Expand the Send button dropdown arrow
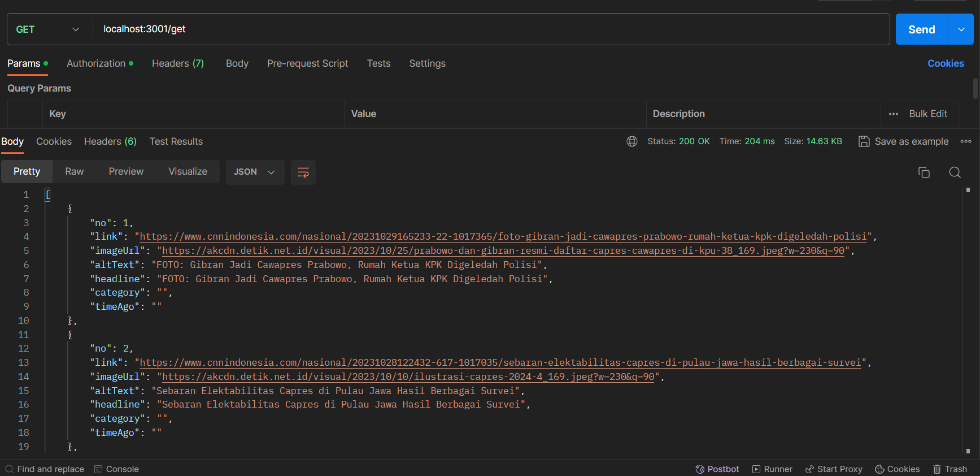This screenshot has width=980, height=476. (961, 29)
